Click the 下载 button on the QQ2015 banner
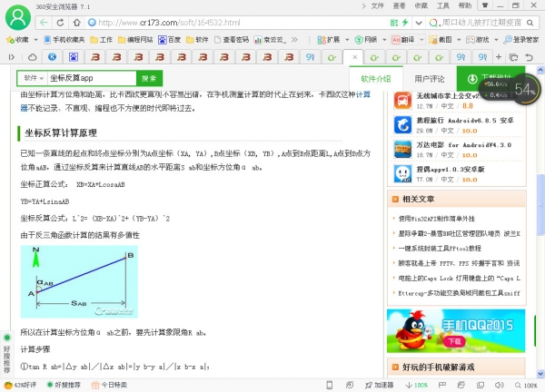This screenshot has height=392, width=545. 454,341
